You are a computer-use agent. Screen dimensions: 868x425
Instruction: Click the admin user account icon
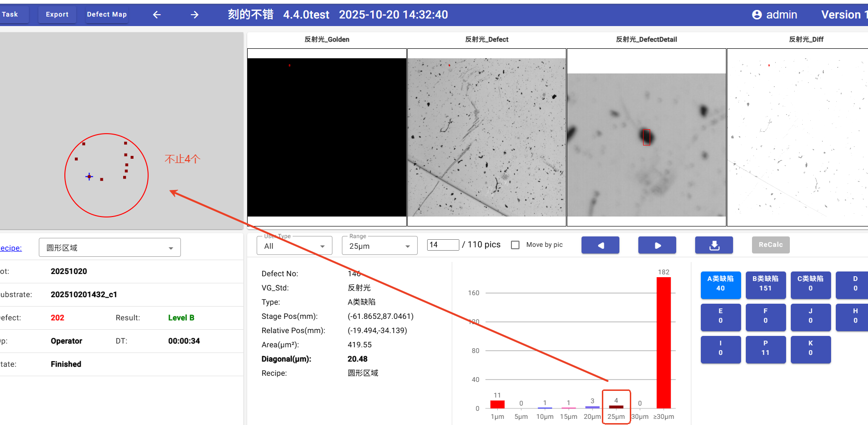(757, 15)
